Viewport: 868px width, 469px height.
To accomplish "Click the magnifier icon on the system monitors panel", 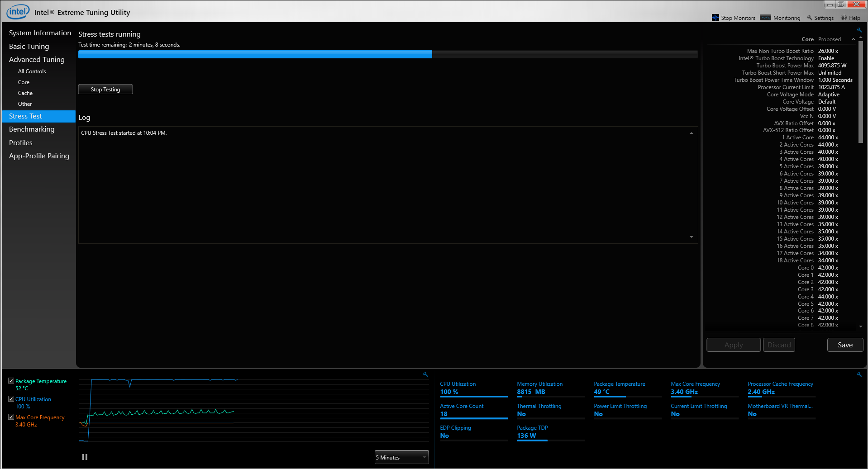I will coord(859,374).
